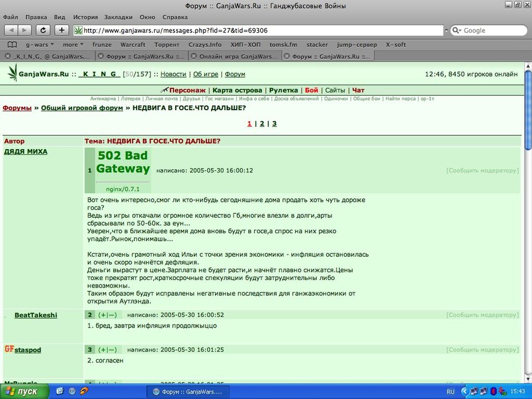
Task: Add bookmark with the plus button
Action: [x=61, y=30]
